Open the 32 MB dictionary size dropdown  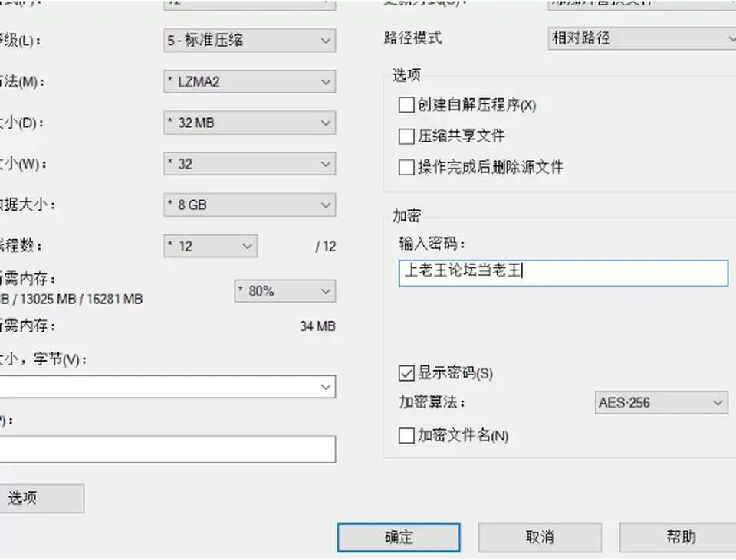pos(249,123)
